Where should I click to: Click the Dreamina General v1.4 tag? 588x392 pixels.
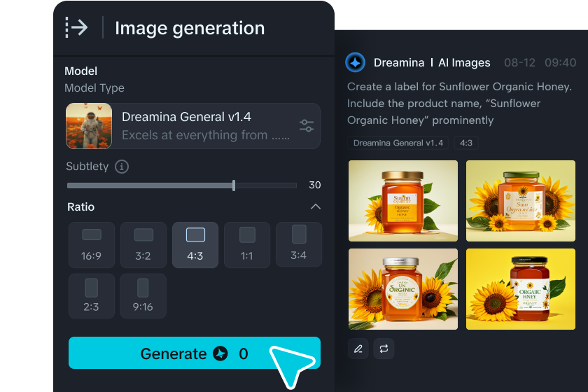[x=398, y=143]
